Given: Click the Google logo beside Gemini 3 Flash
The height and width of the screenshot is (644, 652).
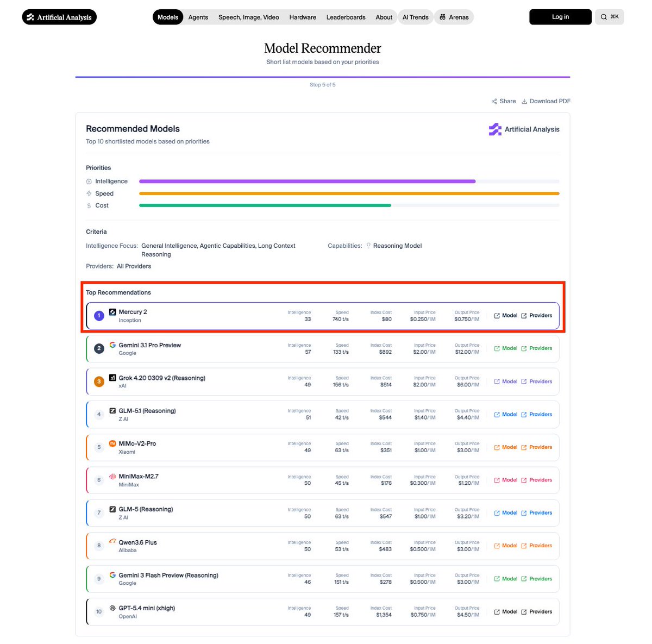Looking at the screenshot, I should [x=112, y=575].
